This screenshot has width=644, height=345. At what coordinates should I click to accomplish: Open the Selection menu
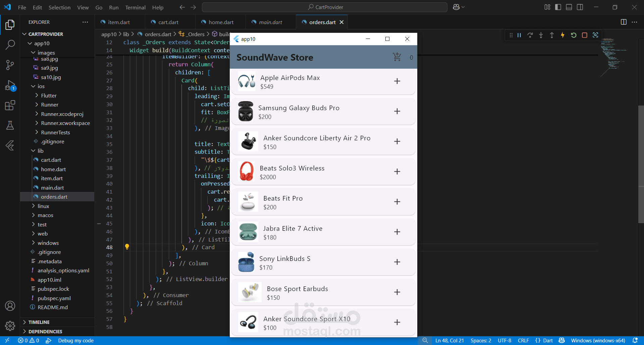pyautogui.click(x=59, y=7)
